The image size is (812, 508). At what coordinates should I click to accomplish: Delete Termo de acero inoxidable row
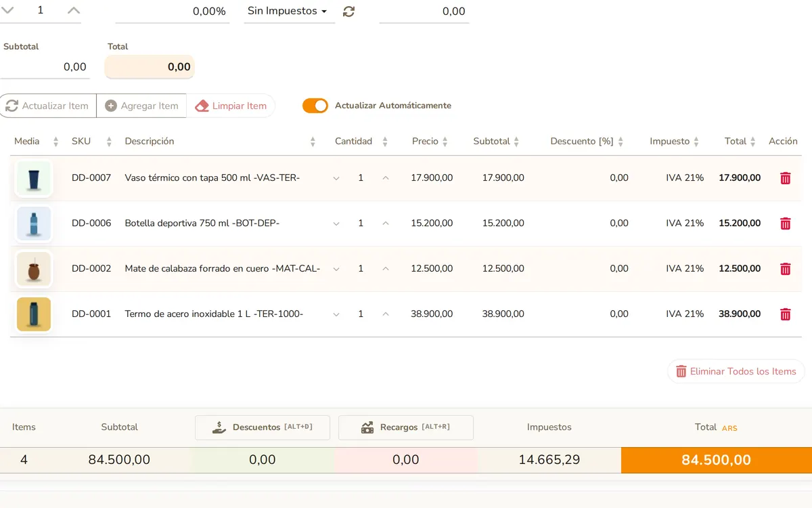(785, 314)
